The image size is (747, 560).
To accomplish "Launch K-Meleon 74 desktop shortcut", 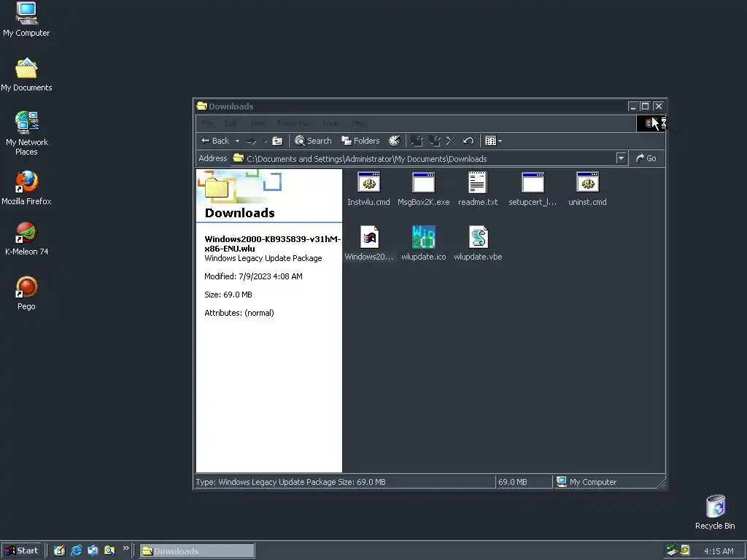I will [26, 238].
